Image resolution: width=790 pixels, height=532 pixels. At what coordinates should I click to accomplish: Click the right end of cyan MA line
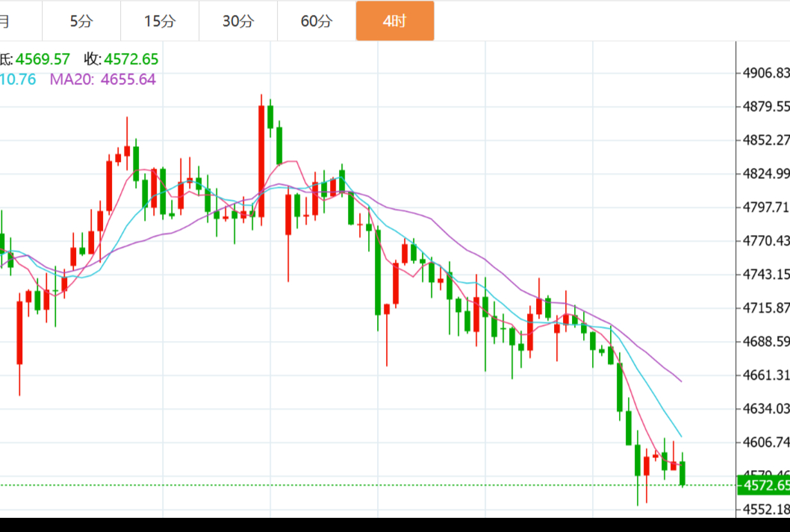(x=680, y=436)
